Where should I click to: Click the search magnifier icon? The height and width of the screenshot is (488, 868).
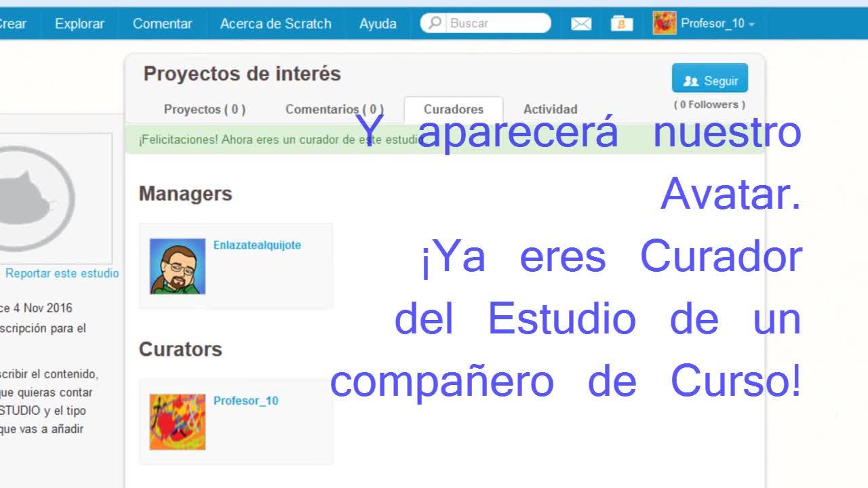(435, 23)
